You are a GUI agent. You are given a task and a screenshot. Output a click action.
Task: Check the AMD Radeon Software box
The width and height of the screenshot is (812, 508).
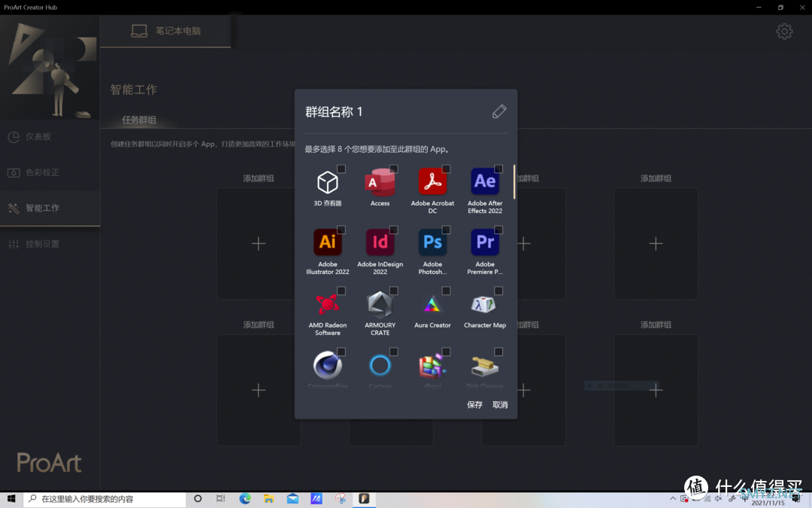[x=341, y=291]
